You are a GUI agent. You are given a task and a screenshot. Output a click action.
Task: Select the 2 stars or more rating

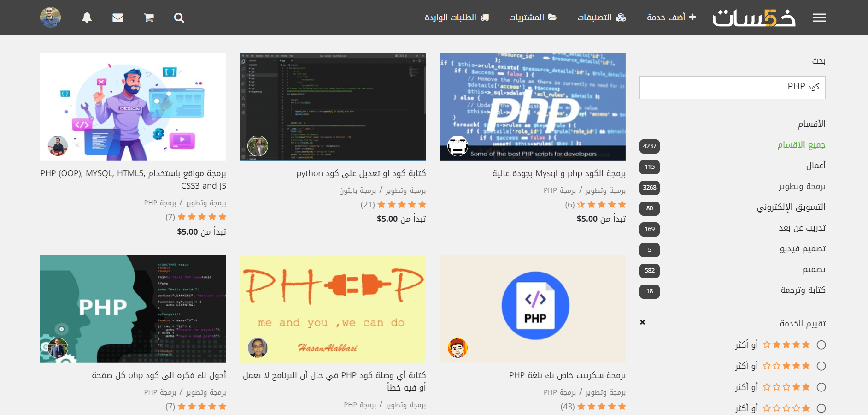pos(821,409)
